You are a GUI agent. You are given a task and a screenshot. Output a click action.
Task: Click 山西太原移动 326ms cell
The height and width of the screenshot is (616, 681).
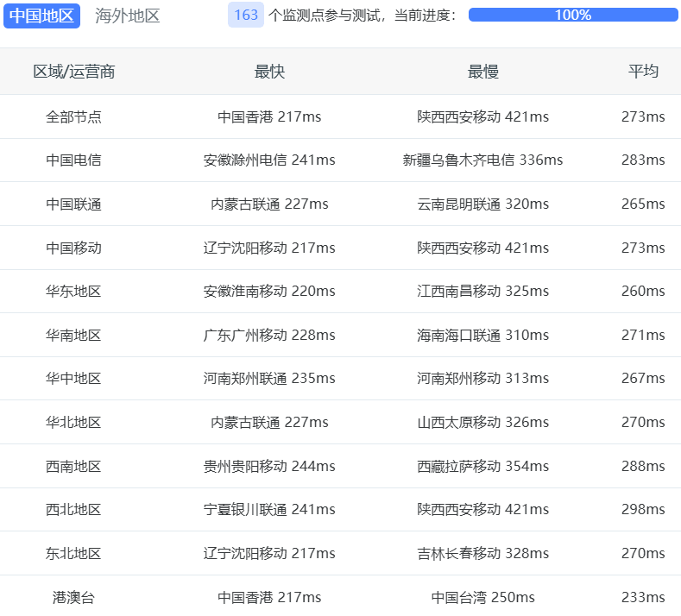(483, 422)
